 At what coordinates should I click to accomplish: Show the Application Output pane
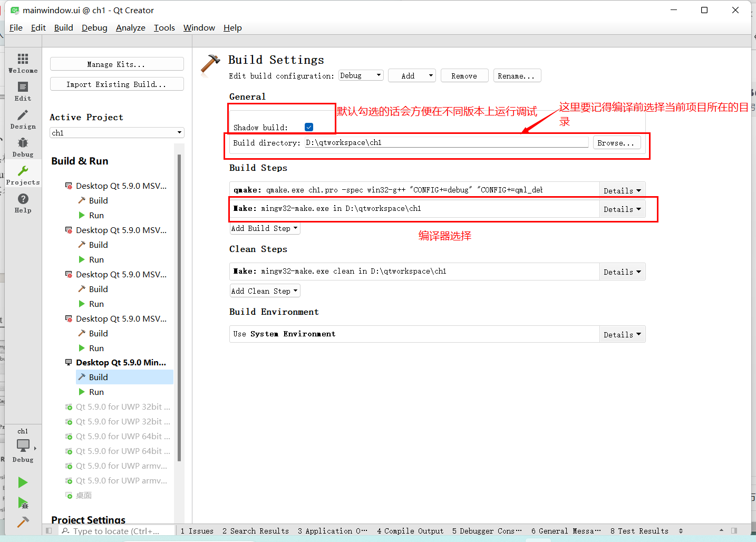[333, 531]
